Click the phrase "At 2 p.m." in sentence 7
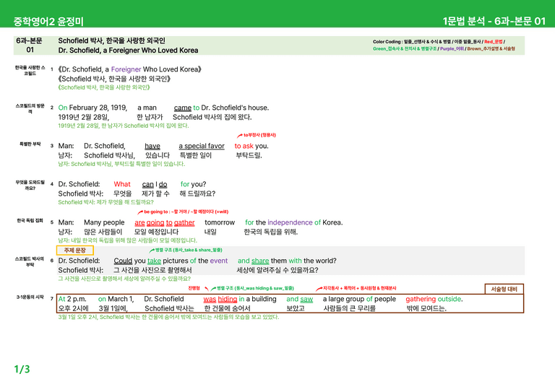This screenshot has width=555, height=392. (x=72, y=299)
